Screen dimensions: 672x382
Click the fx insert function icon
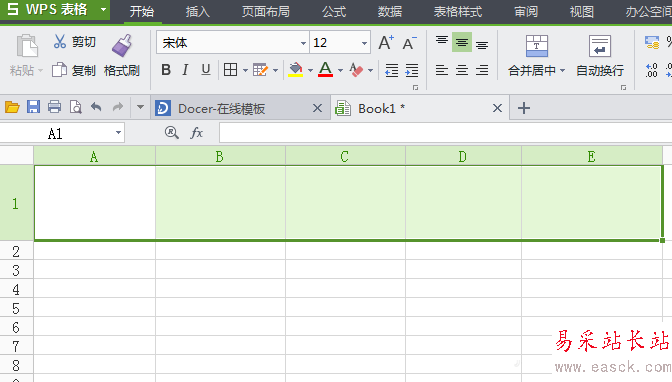pos(196,133)
